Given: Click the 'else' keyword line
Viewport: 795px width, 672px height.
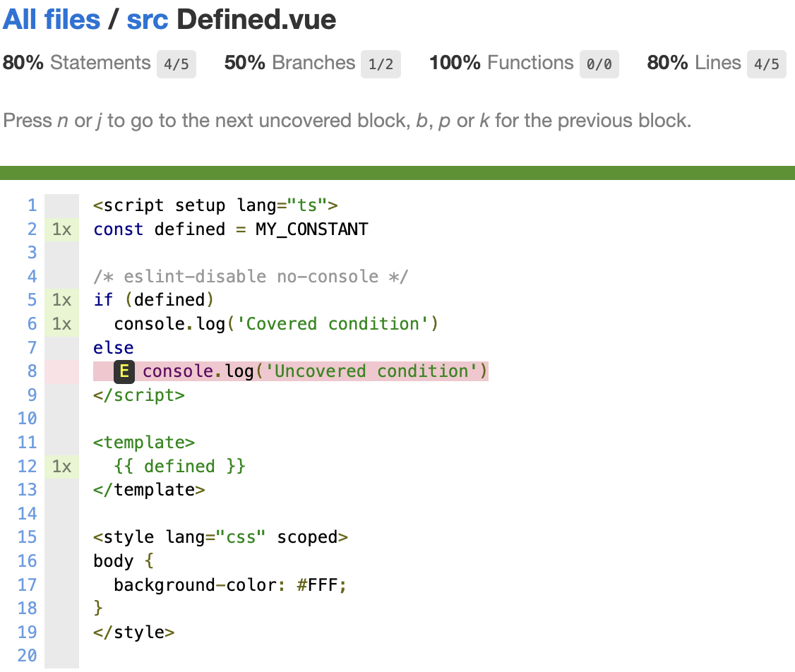Looking at the screenshot, I should pyautogui.click(x=114, y=348).
